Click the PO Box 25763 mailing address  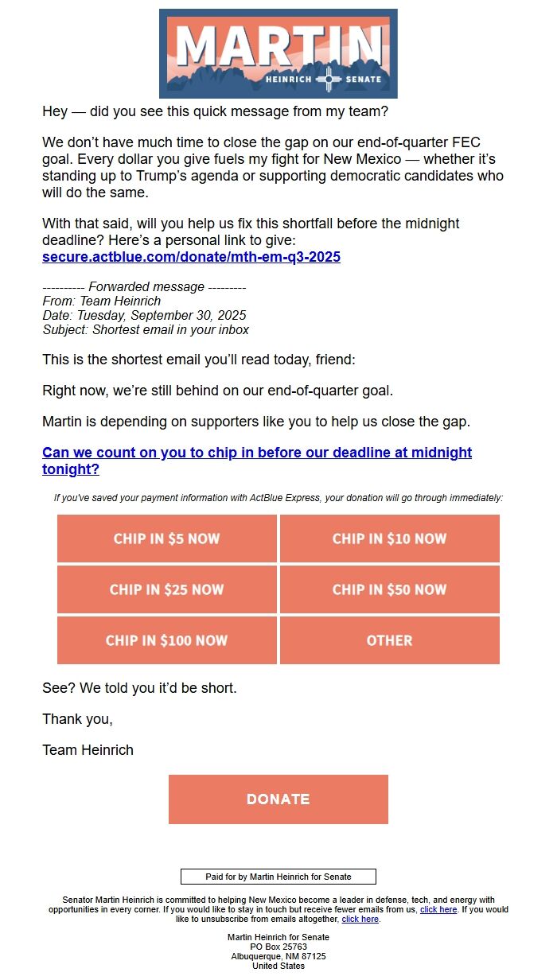(278, 947)
